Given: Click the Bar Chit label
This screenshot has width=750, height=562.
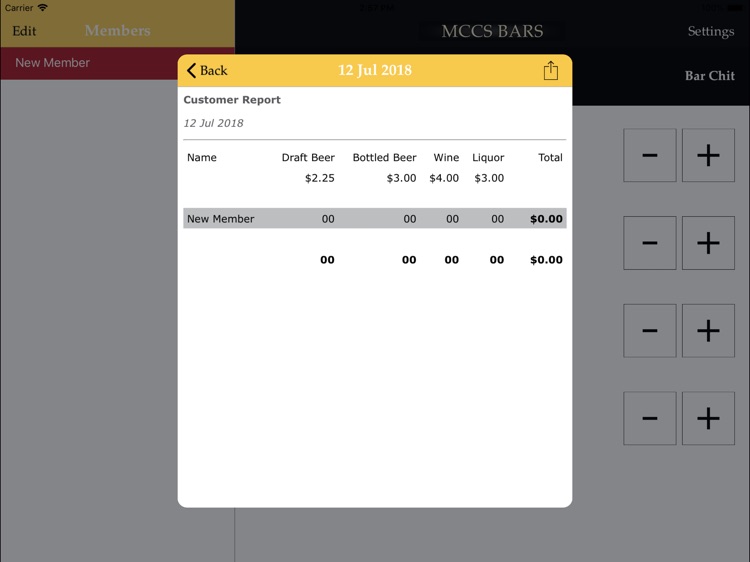Looking at the screenshot, I should click(709, 76).
